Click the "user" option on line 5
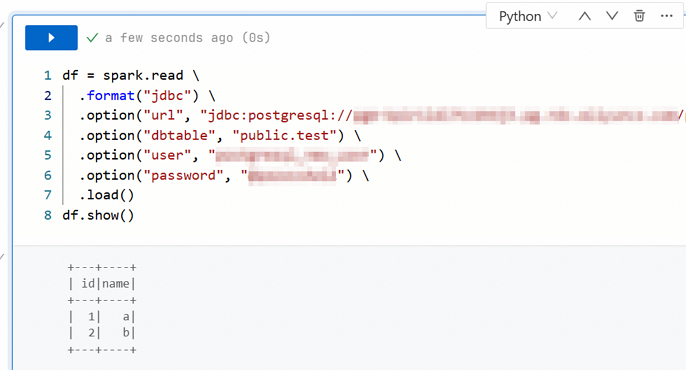Viewport: 686px width, 370px height. (x=167, y=155)
